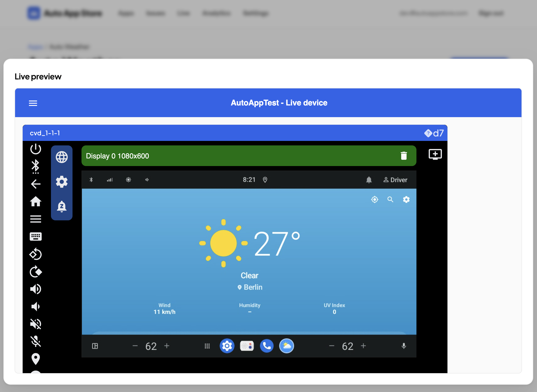
Task: Rotate the device left icon
Action: pos(36,254)
